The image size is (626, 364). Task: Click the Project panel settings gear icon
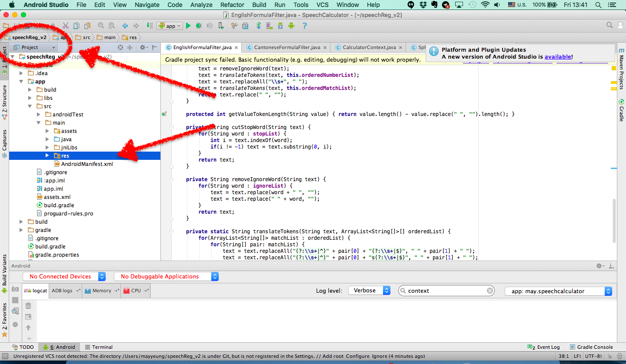click(x=142, y=47)
